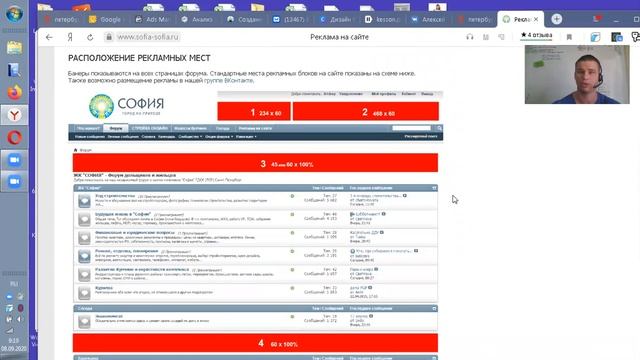Click the webcam video thumbnail
This screenshot has width=640, height=360.
click(577, 74)
